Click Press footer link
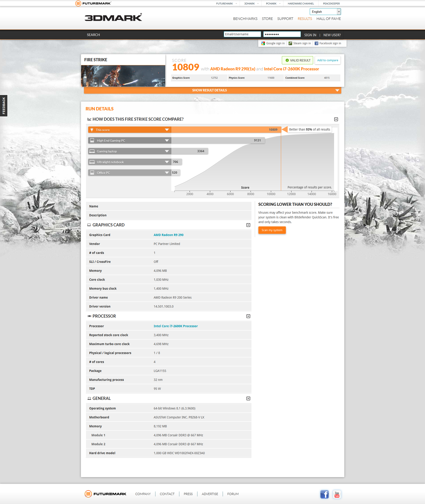 [x=188, y=494]
